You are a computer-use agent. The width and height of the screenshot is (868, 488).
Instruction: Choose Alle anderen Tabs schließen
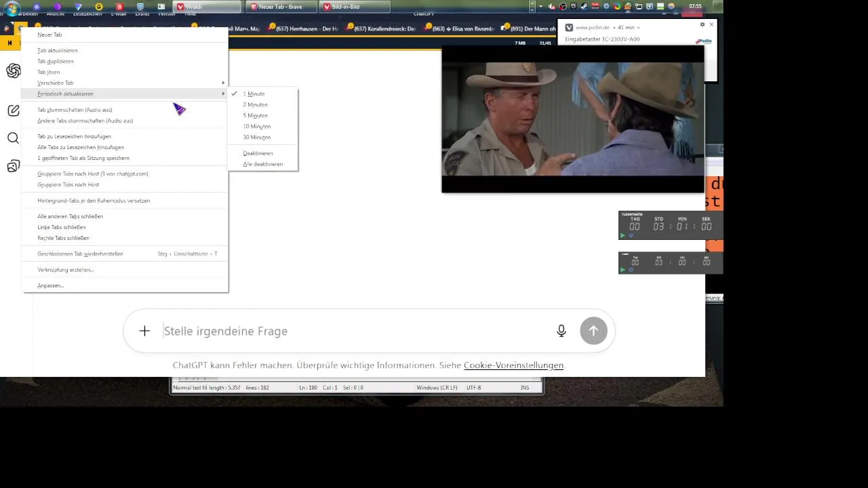click(125, 216)
